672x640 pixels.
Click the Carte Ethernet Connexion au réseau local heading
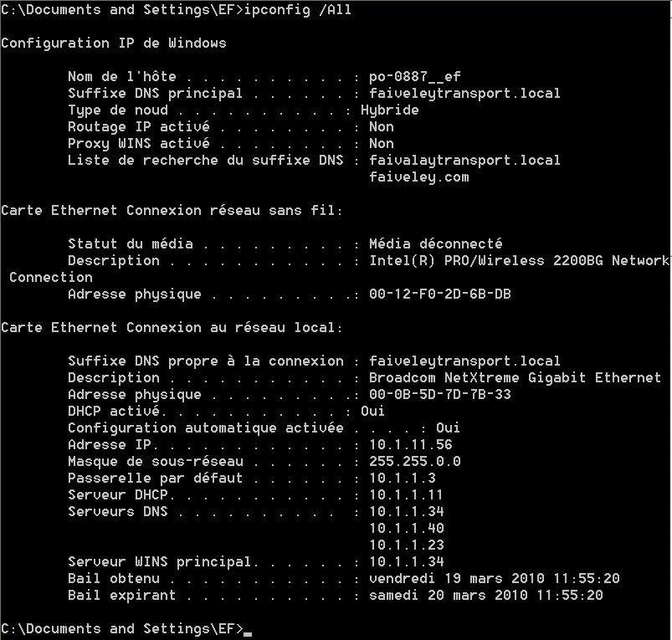(172, 328)
